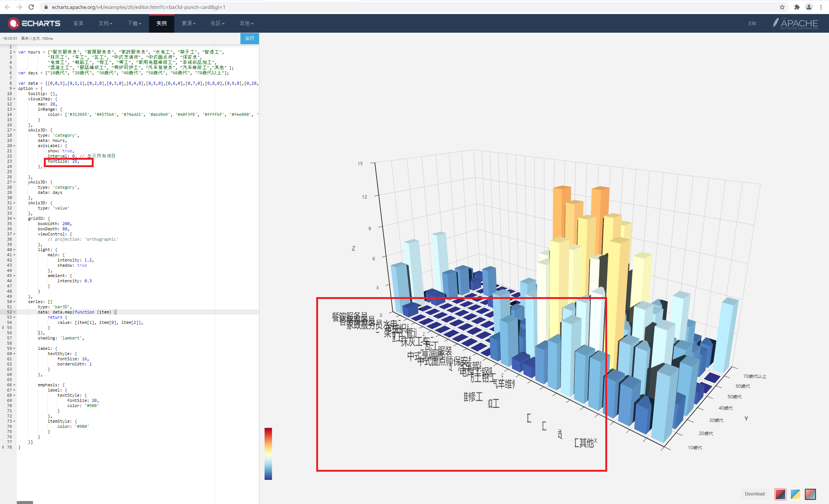Switch the site language to EN

pyautogui.click(x=752, y=23)
